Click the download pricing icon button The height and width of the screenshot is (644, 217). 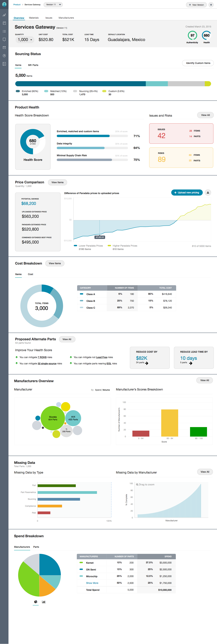208,193
